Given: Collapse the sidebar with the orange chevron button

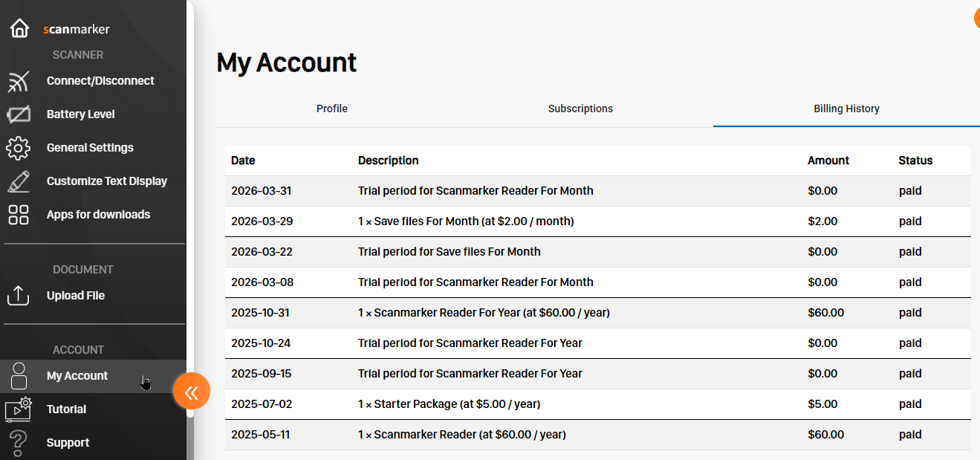Looking at the screenshot, I should 192,392.
